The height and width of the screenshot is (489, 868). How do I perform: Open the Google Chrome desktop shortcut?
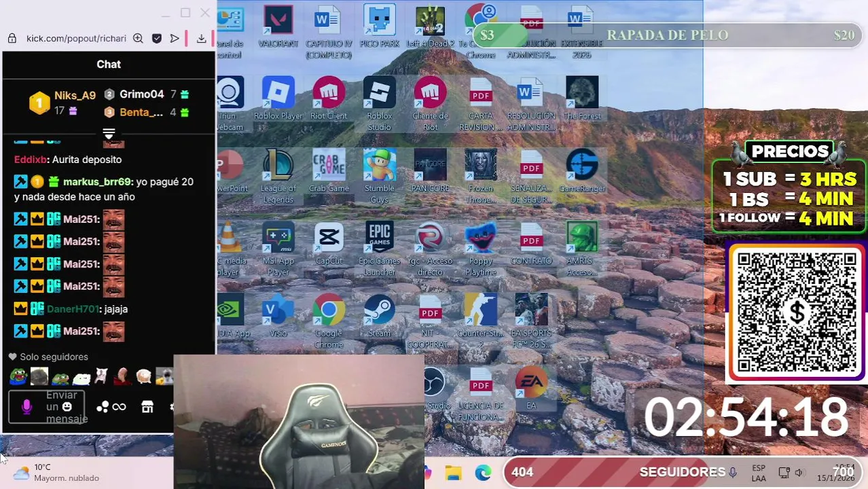(329, 322)
